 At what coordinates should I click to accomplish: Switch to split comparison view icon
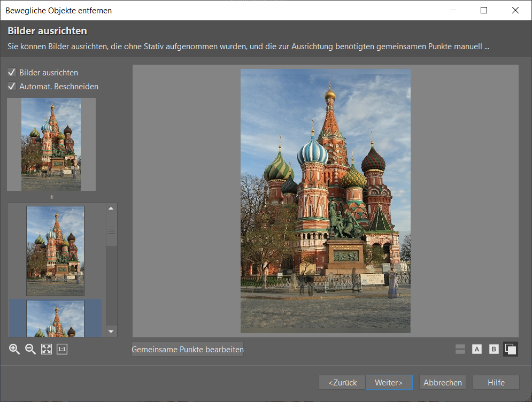pos(460,349)
